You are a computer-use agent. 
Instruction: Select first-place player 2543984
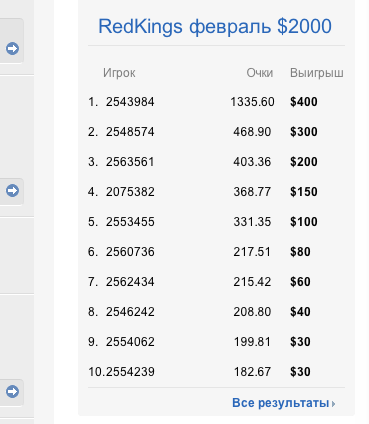130,102
